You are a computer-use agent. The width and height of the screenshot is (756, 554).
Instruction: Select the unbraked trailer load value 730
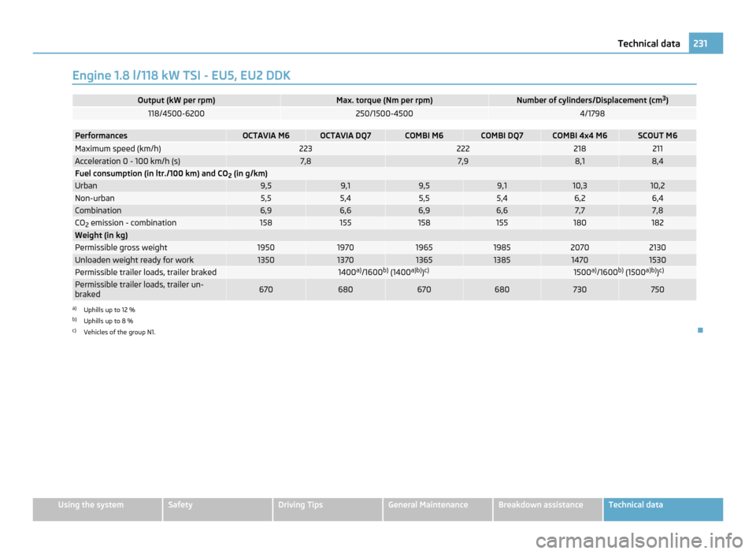click(x=580, y=289)
